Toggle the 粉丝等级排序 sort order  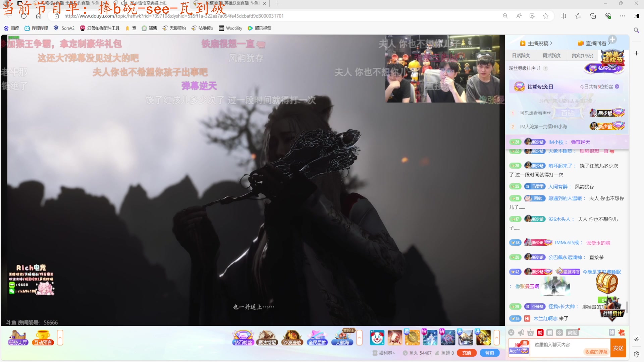[x=539, y=68]
